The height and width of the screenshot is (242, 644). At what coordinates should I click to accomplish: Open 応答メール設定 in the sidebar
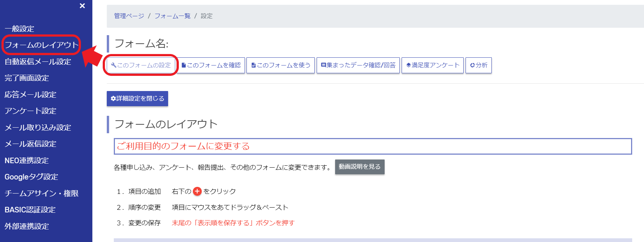pyautogui.click(x=30, y=94)
